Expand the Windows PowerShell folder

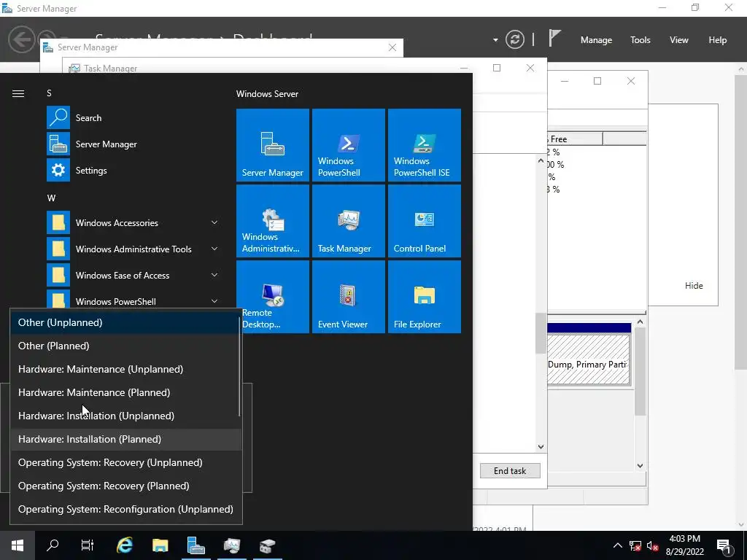coord(214,301)
